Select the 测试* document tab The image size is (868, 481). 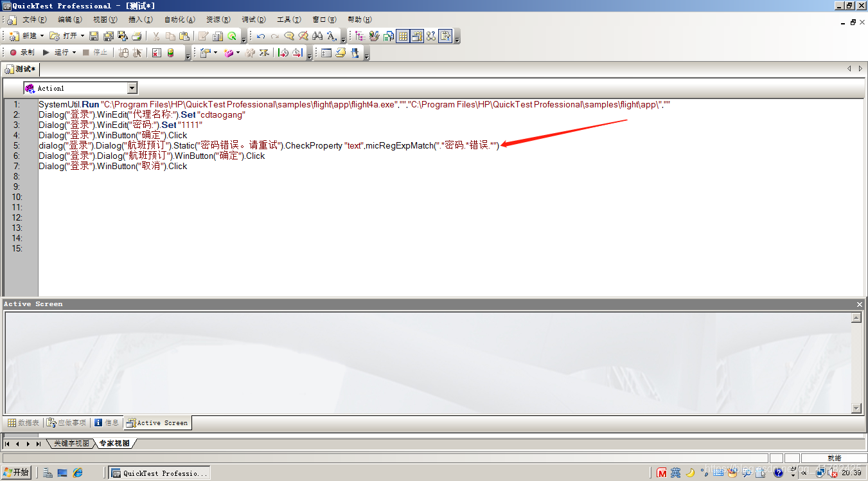click(21, 69)
